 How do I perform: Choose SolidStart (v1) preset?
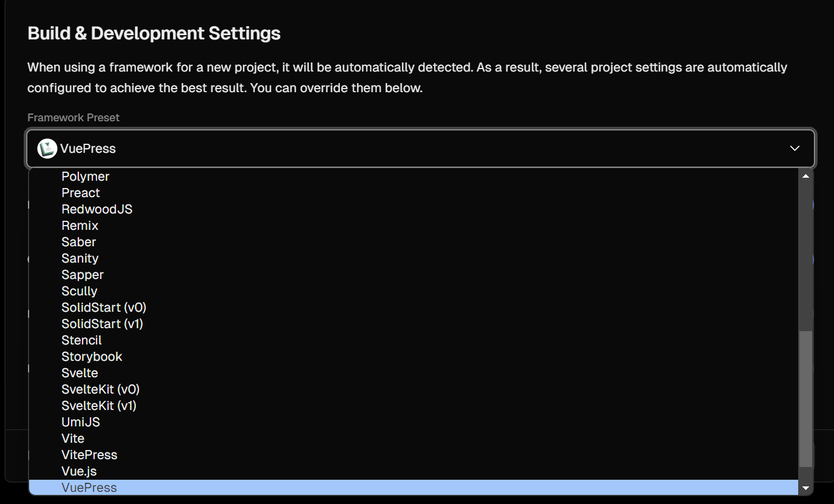click(x=102, y=324)
